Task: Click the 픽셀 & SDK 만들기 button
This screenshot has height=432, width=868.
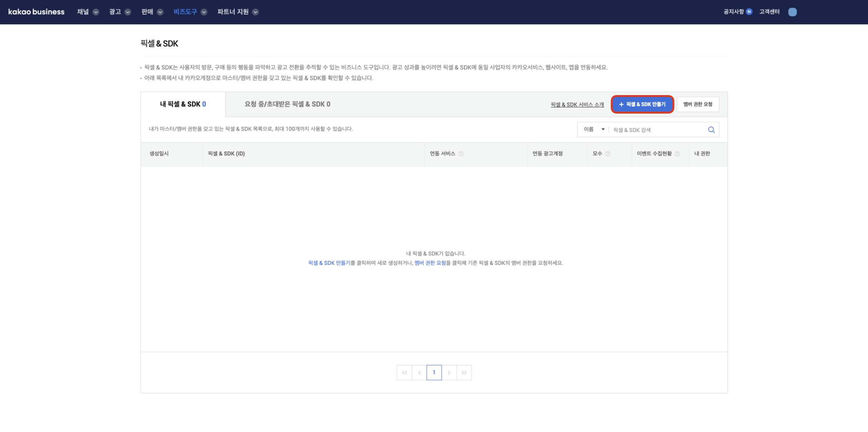Action: [642, 104]
